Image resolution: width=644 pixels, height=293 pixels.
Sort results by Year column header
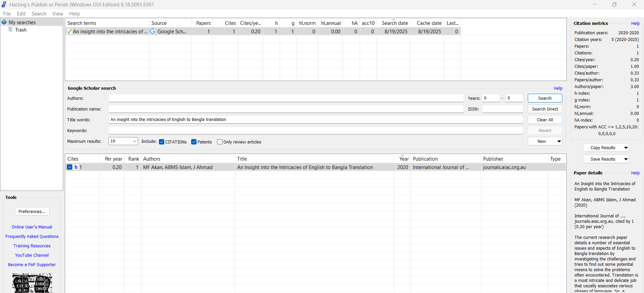coord(403,159)
